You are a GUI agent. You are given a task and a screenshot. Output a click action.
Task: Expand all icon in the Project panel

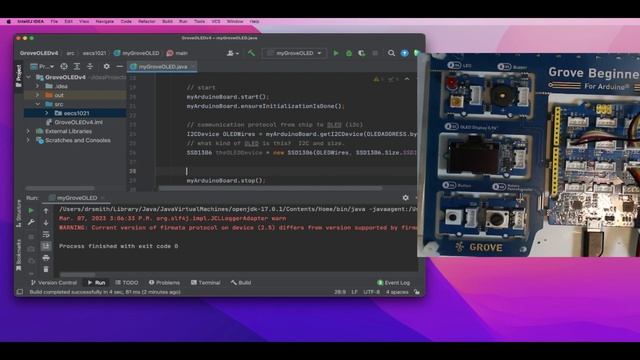coord(77,67)
